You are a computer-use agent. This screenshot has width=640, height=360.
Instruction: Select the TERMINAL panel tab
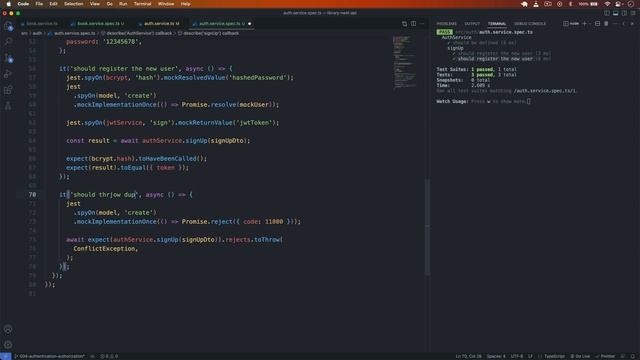pos(497,24)
